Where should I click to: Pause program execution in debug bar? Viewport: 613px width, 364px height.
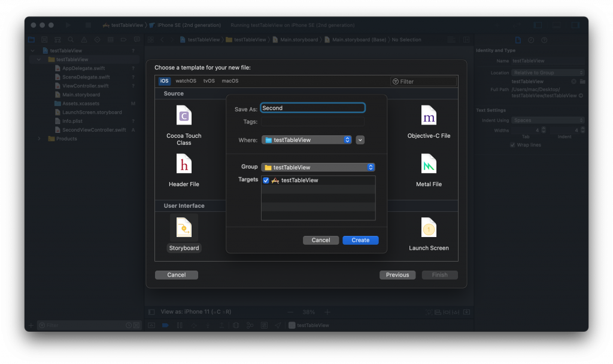(180, 325)
